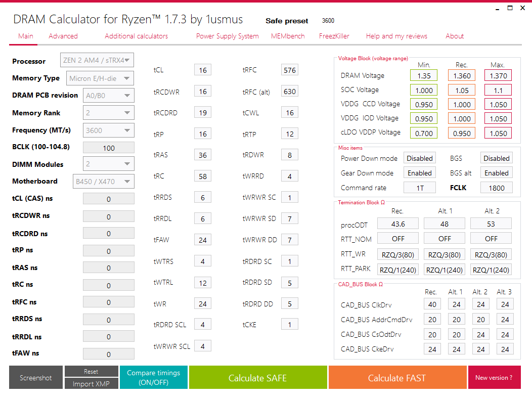This screenshot has width=532, height=400.
Task: Click CAD_BUS ClkDrv Rec. value 40
Action: (x=432, y=304)
